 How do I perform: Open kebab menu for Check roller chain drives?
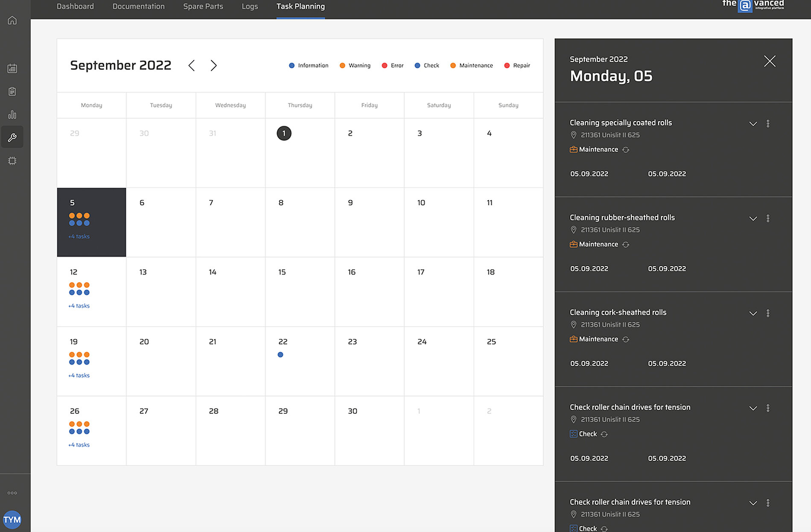coord(768,408)
